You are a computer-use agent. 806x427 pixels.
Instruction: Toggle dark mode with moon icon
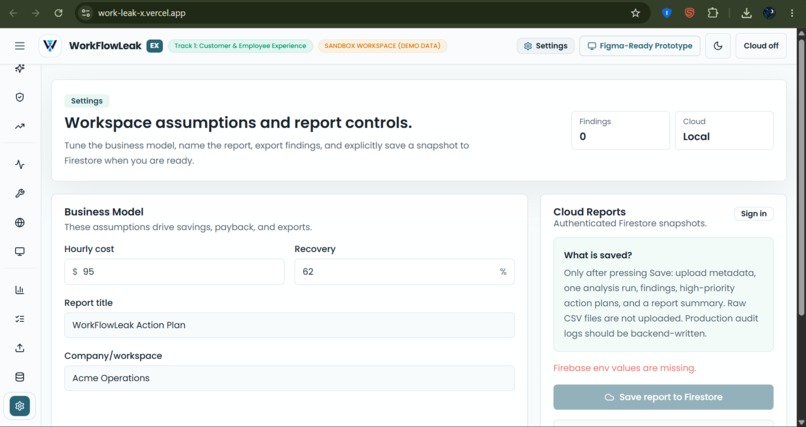(x=718, y=46)
